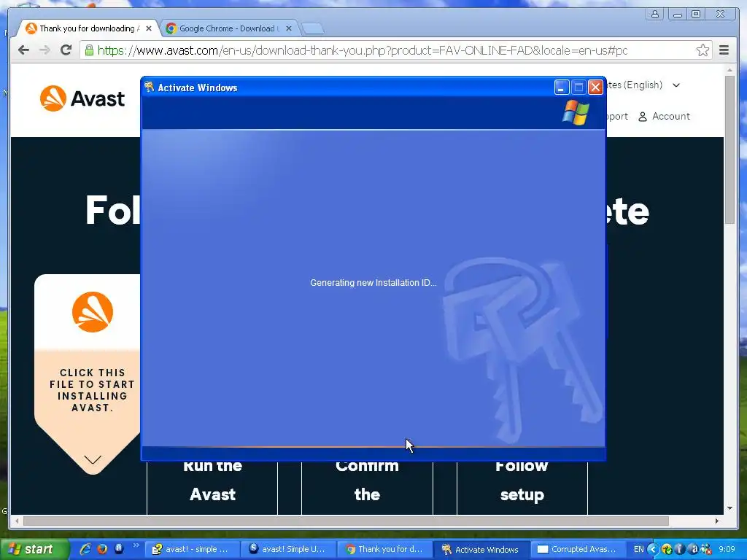Launch Internet Explorer from quick launch
The height and width of the screenshot is (560, 747).
(86, 549)
